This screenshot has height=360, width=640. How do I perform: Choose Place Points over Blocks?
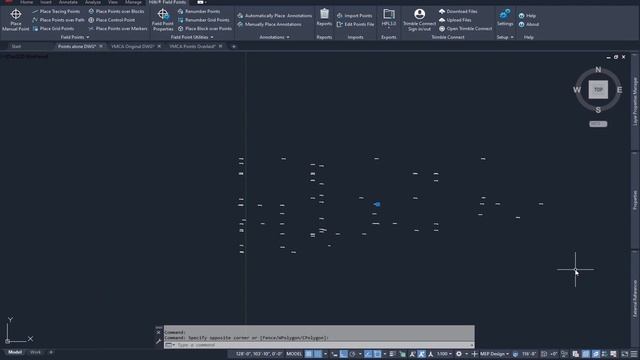[x=116, y=11]
